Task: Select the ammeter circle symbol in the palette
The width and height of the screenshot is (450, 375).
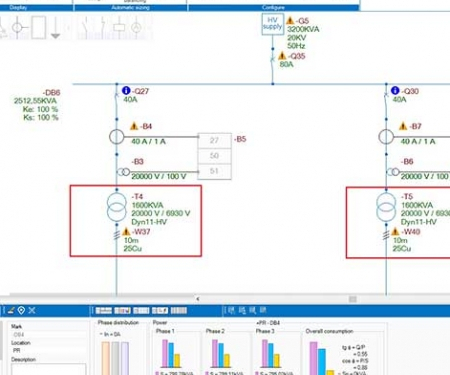Action: (x=136, y=27)
